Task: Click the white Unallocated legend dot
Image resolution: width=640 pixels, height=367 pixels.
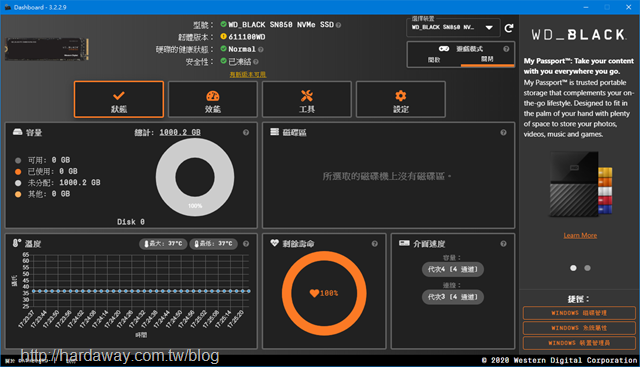Action: pyautogui.click(x=18, y=183)
